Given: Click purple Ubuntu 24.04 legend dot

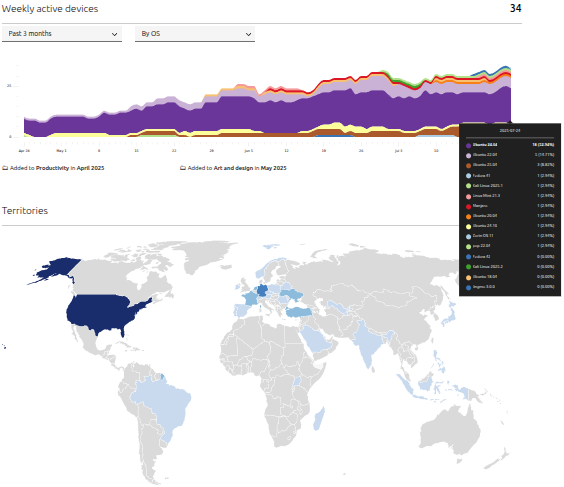Looking at the screenshot, I should tap(468, 145).
